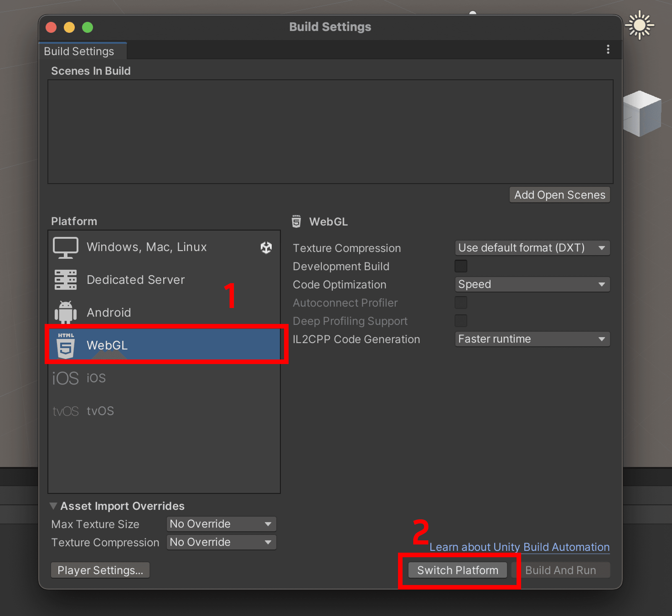
Task: Open the IL2CPP Code Generation dropdown
Action: tap(532, 339)
